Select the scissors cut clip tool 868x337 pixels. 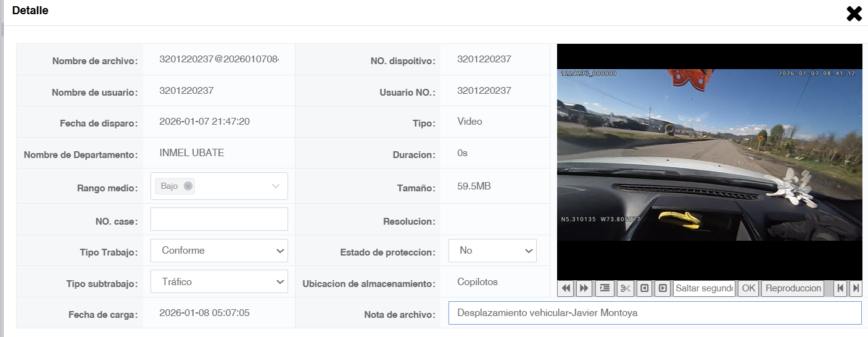click(626, 288)
